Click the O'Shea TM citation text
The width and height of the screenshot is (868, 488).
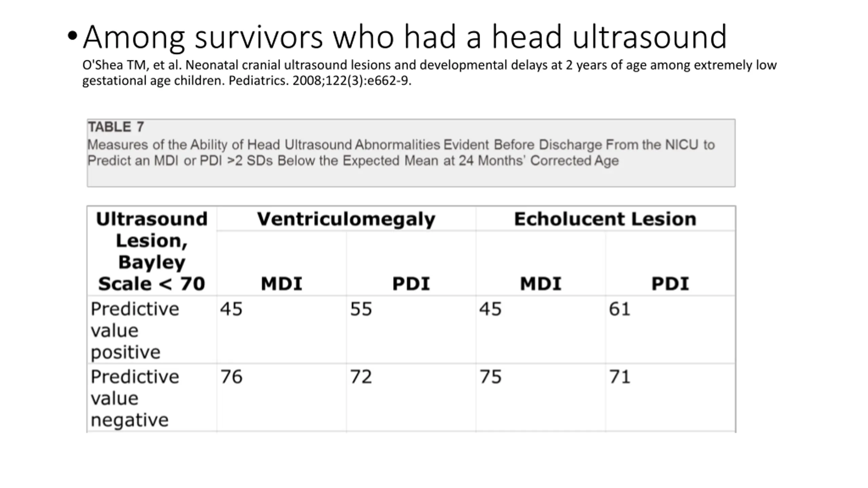429,73
